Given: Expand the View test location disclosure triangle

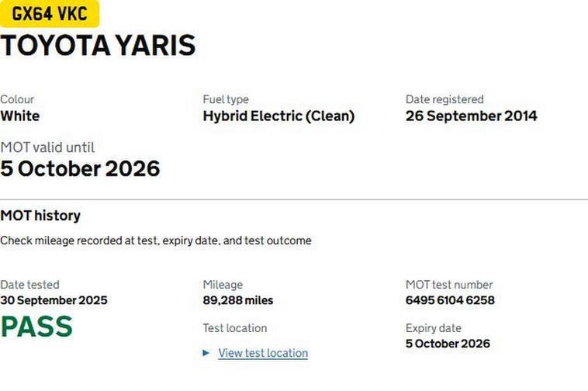Looking at the screenshot, I should [x=206, y=353].
